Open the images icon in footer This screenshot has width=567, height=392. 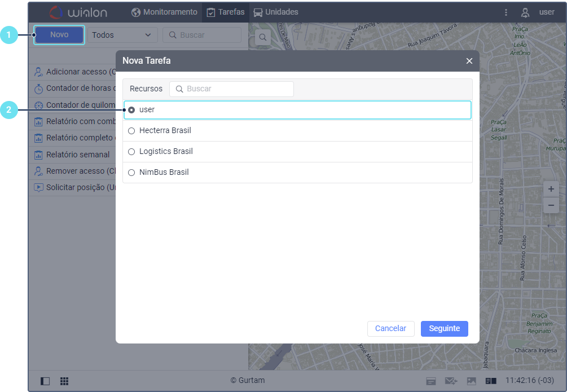pyautogui.click(x=472, y=381)
